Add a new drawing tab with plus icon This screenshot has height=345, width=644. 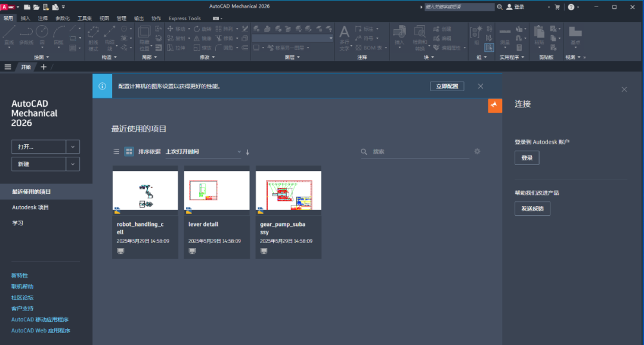click(44, 67)
